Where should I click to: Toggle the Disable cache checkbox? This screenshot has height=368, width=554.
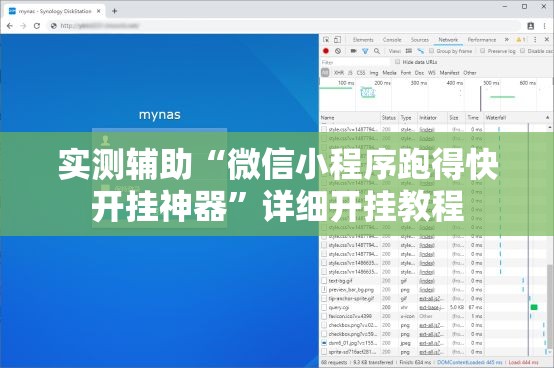523,51
